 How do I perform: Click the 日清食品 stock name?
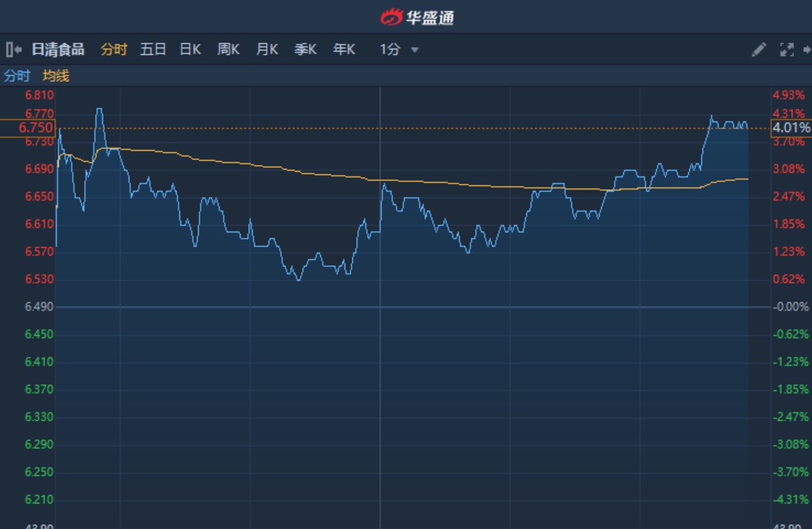click(58, 50)
